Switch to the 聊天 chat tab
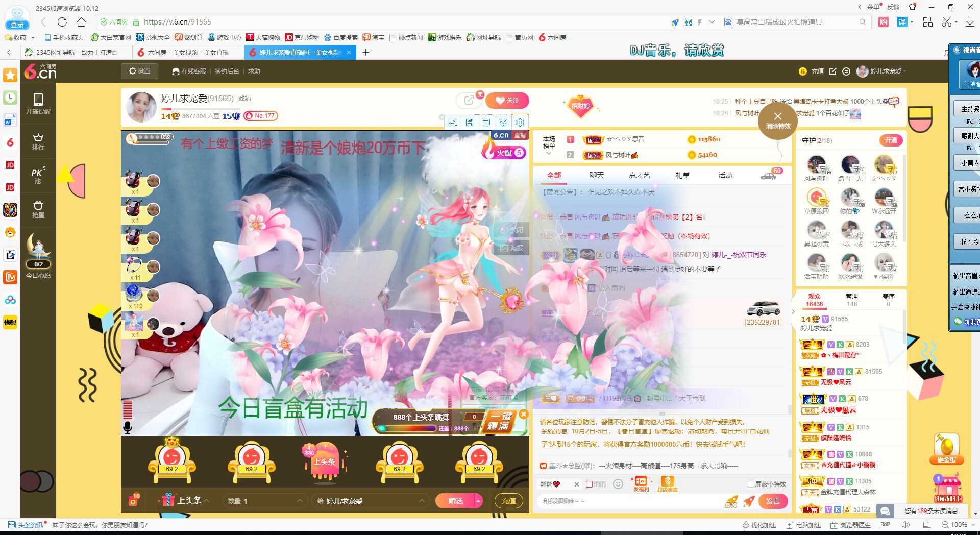This screenshot has height=535, width=980. click(x=597, y=175)
